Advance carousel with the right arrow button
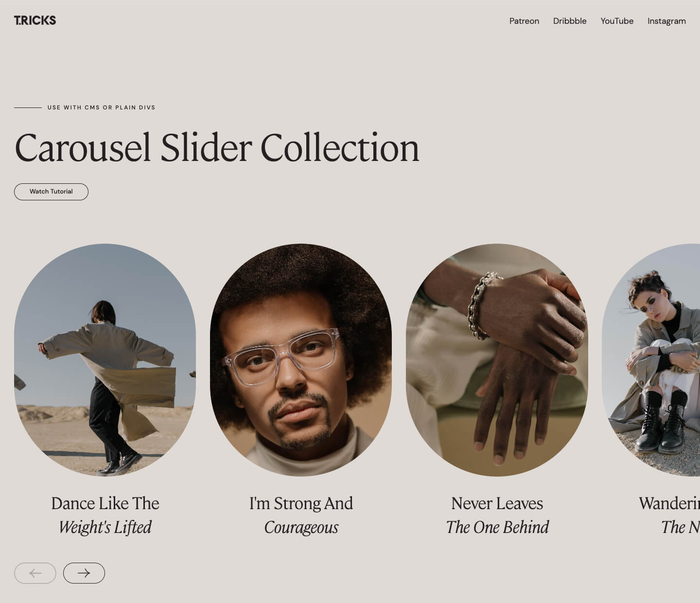Screen dimensions: 700x603 [x=84, y=573]
